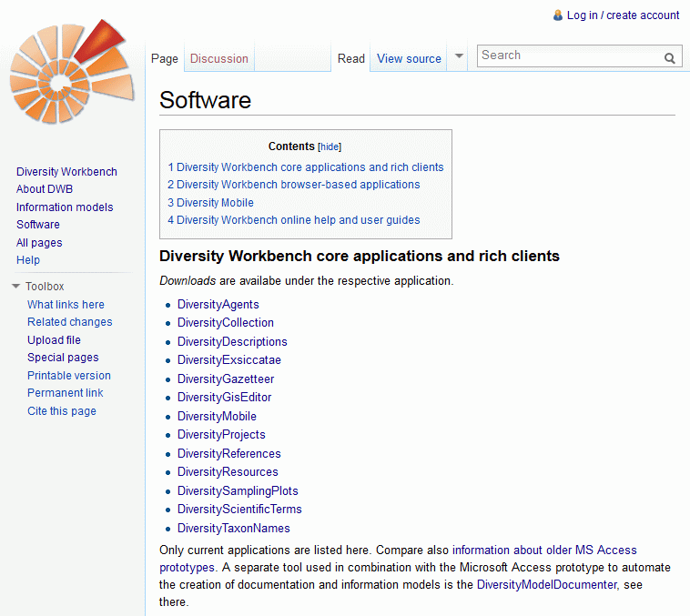This screenshot has width=690, height=616.
Task: Go to Diversity Workbench sidebar link
Action: [x=66, y=172]
